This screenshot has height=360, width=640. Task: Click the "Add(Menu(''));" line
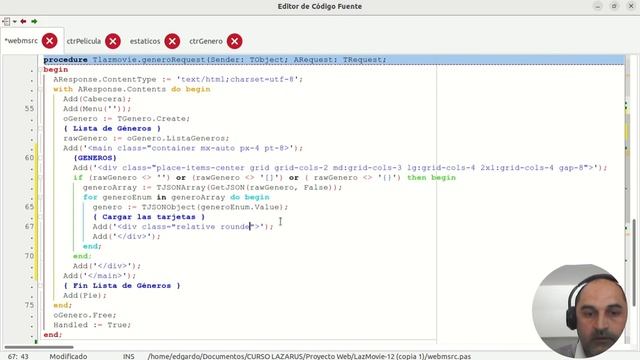97,109
